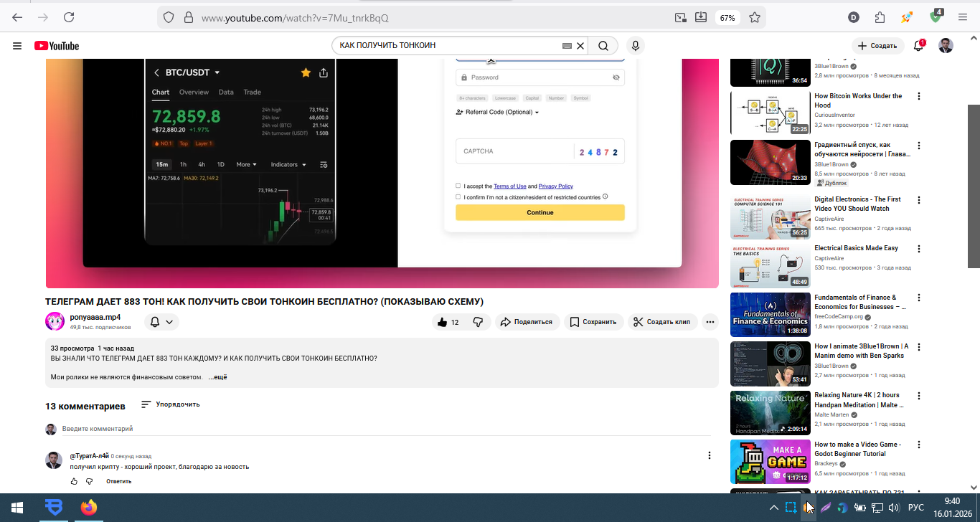Screen dimensions: 980x522
Task: Like the video (12 likes)
Action: [x=448, y=322]
